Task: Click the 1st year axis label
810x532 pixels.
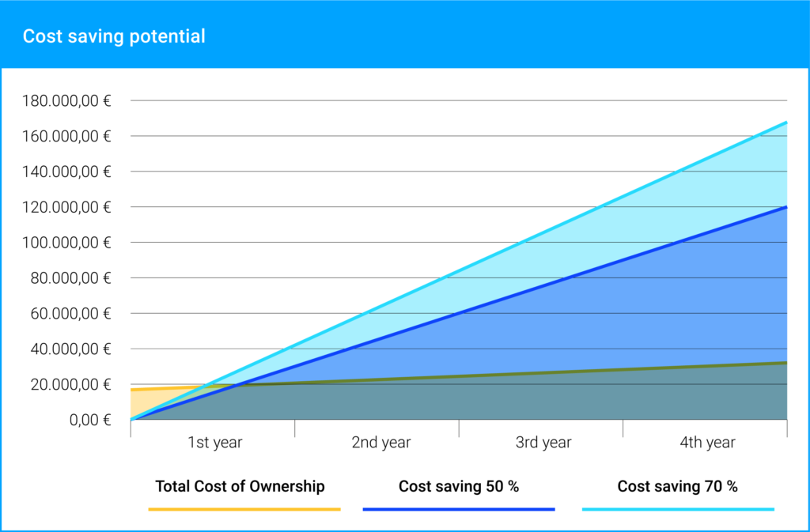Action: (214, 442)
